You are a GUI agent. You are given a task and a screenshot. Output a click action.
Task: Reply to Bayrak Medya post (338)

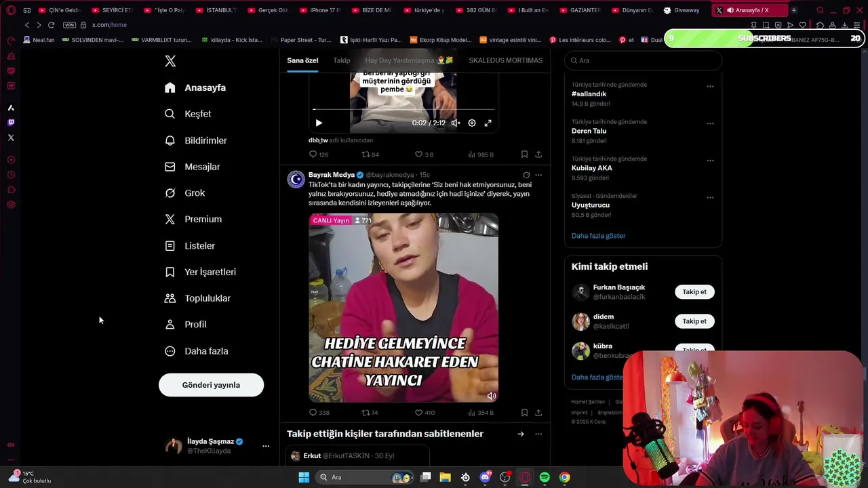[x=319, y=413]
